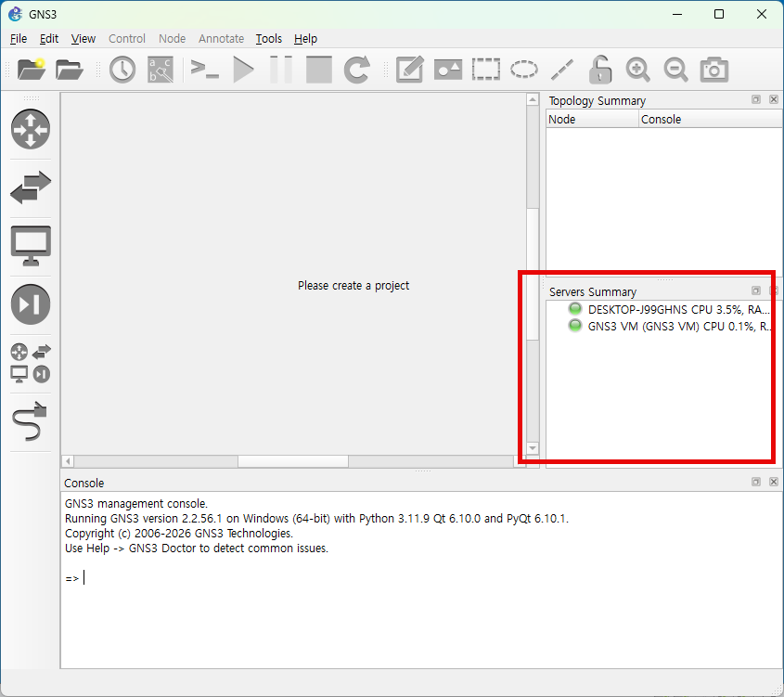Screen dimensions: 784x697
Task: Select the Draw ellipse tool
Action: [524, 70]
